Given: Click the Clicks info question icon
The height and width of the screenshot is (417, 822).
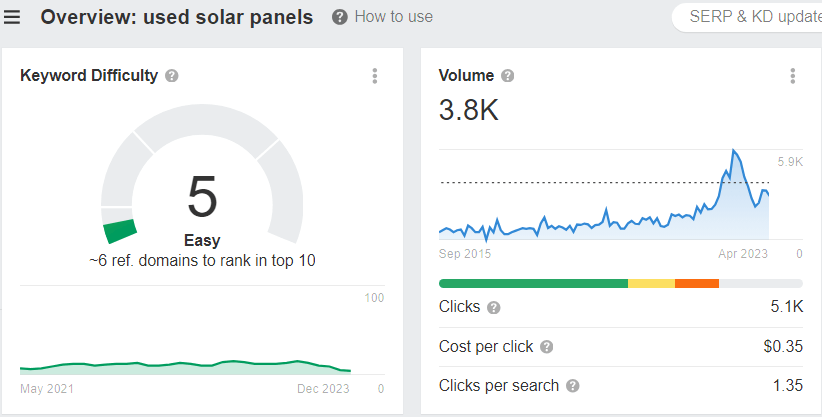Looking at the screenshot, I should point(494,308).
